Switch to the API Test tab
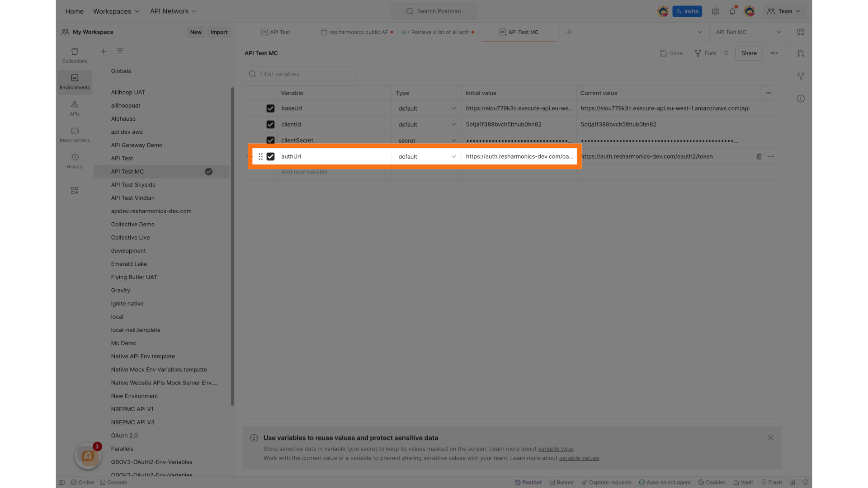This screenshot has width=868, height=488. [275, 32]
